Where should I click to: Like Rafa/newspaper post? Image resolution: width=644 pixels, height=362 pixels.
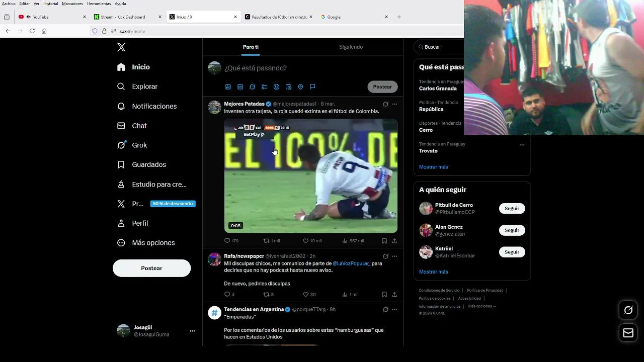click(x=309, y=295)
